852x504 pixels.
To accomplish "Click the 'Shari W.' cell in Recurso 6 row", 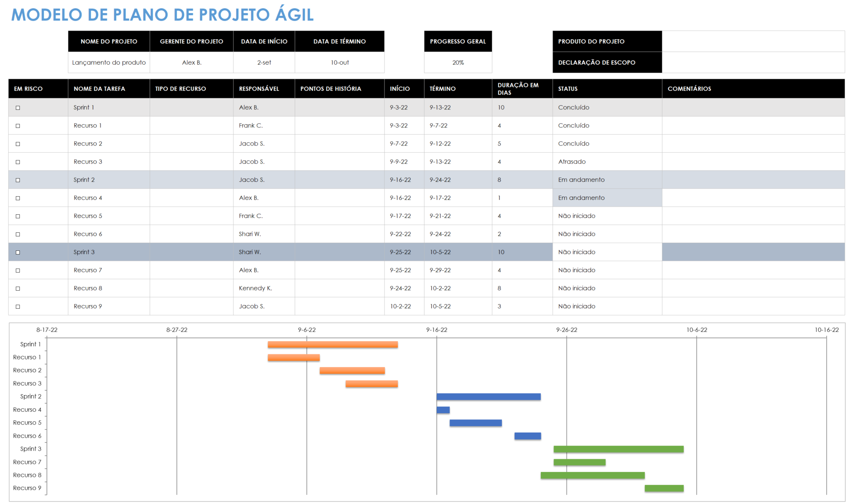I will point(264,234).
